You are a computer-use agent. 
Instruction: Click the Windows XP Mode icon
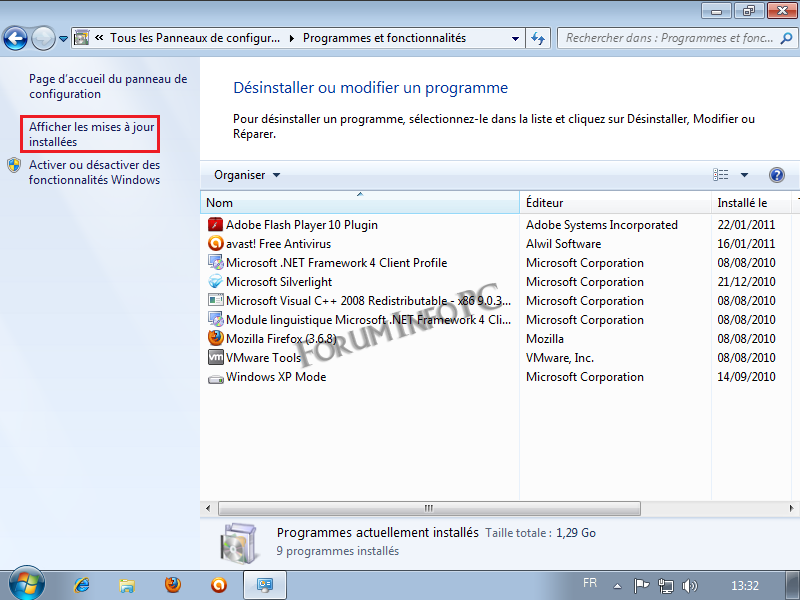[216, 378]
